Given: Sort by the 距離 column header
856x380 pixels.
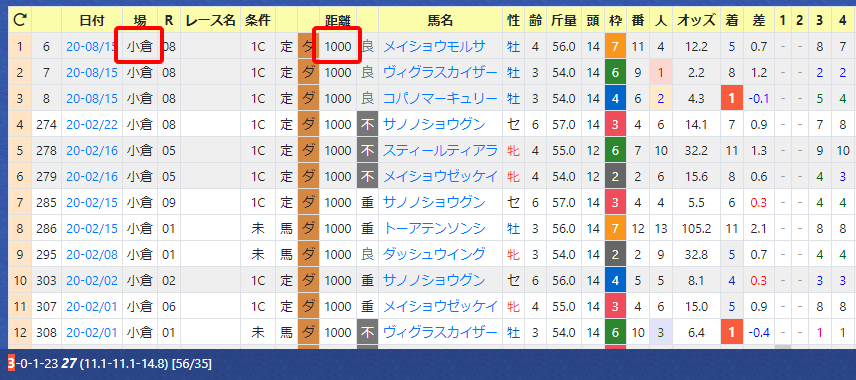Looking at the screenshot, I should (x=338, y=21).
